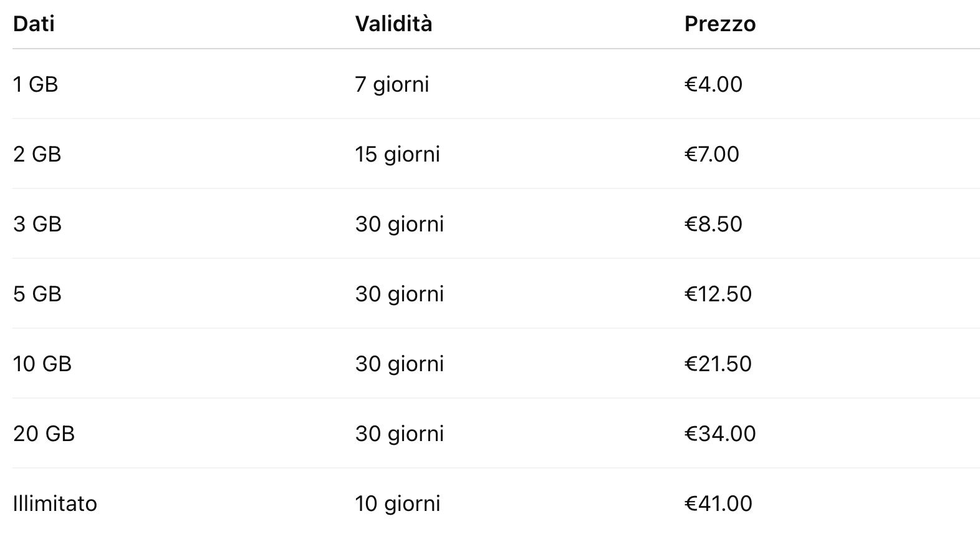The width and height of the screenshot is (980, 544).
Task: Select the Illimitato data plan cell
Action: 55,503
